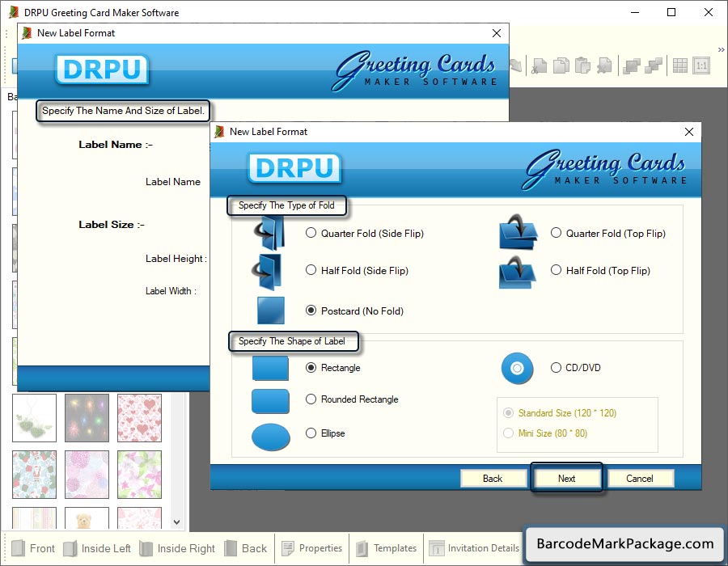
Task: Click the Cancel button
Action: 640,479
